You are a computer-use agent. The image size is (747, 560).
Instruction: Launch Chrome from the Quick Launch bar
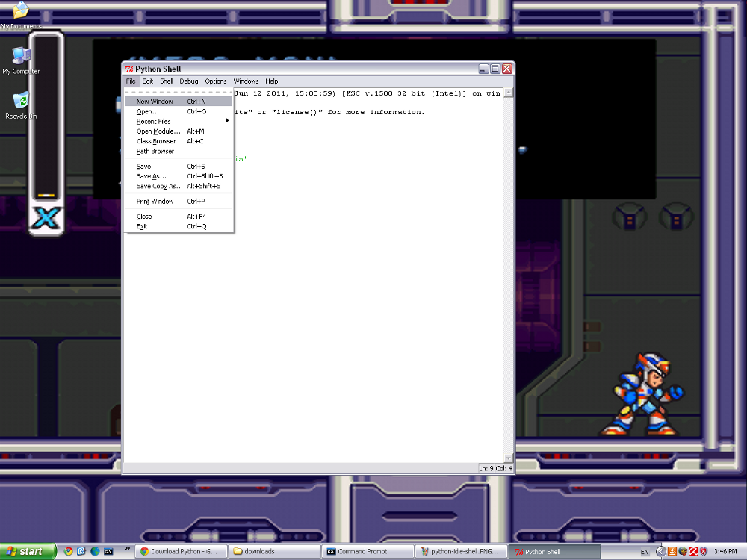pyautogui.click(x=69, y=551)
